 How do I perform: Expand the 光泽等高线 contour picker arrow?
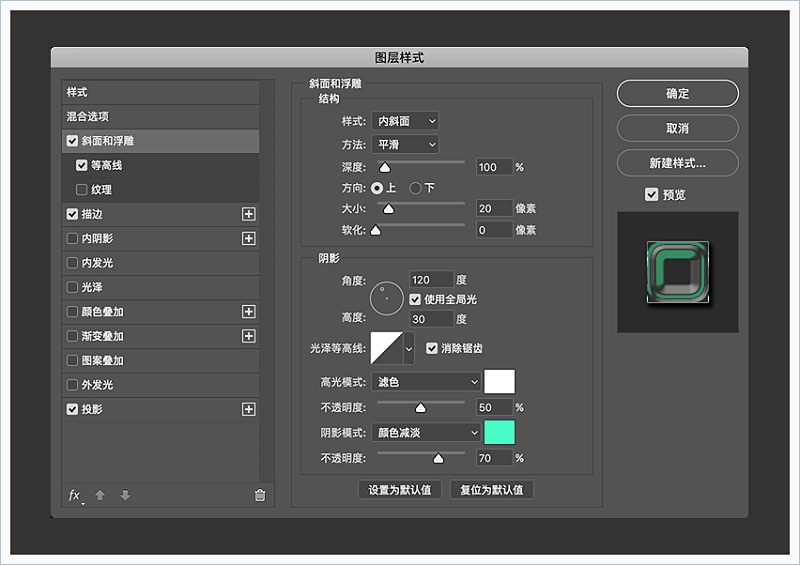pyautogui.click(x=408, y=349)
